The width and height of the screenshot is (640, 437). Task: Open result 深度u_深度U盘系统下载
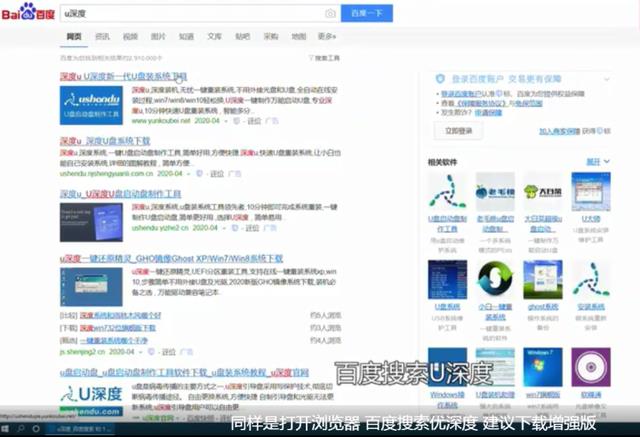105,141
